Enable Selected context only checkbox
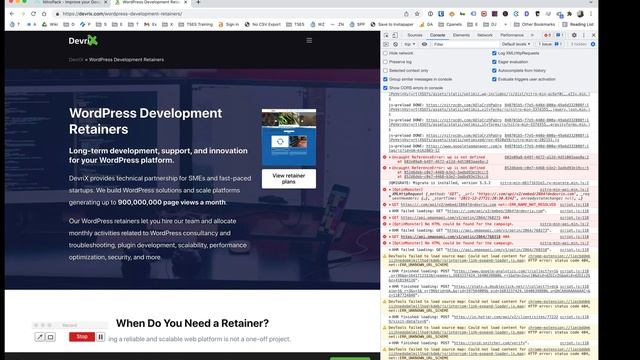640x360 pixels. point(385,71)
